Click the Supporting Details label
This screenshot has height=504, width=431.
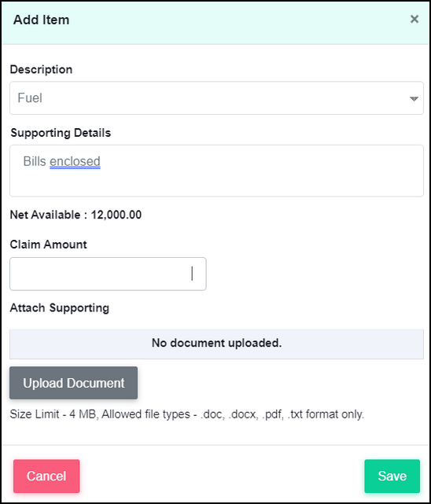pyautogui.click(x=61, y=133)
